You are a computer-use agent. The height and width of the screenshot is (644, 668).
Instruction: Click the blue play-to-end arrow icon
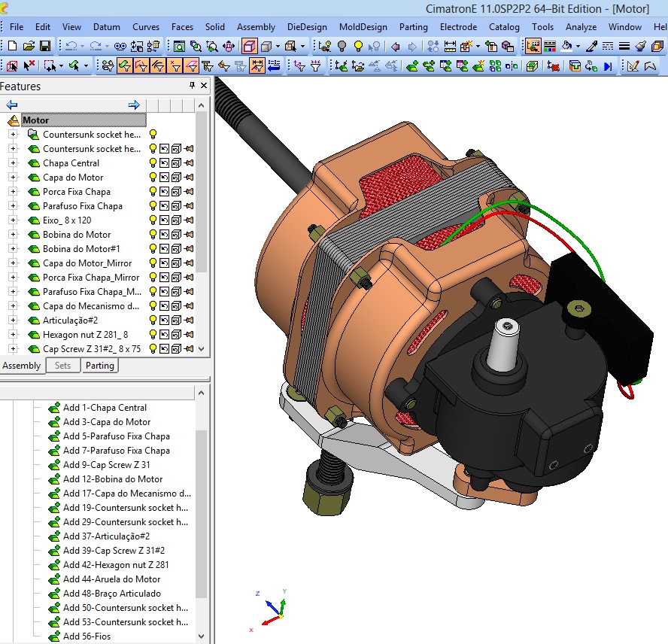tap(608, 66)
